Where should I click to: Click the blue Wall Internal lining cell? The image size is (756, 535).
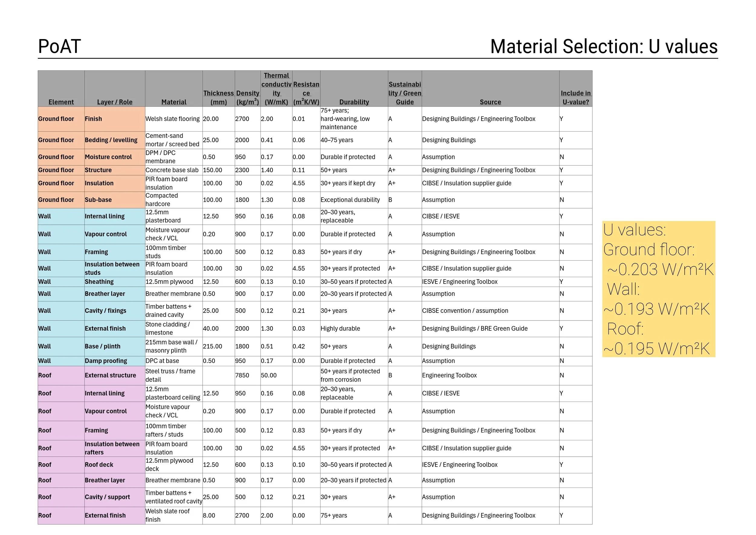point(115,216)
